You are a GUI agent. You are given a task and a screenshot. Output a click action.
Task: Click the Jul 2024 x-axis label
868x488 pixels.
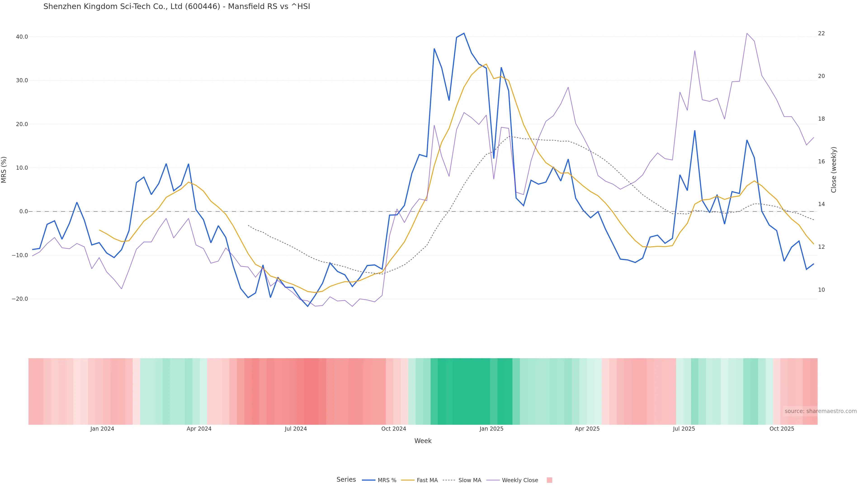295,429
